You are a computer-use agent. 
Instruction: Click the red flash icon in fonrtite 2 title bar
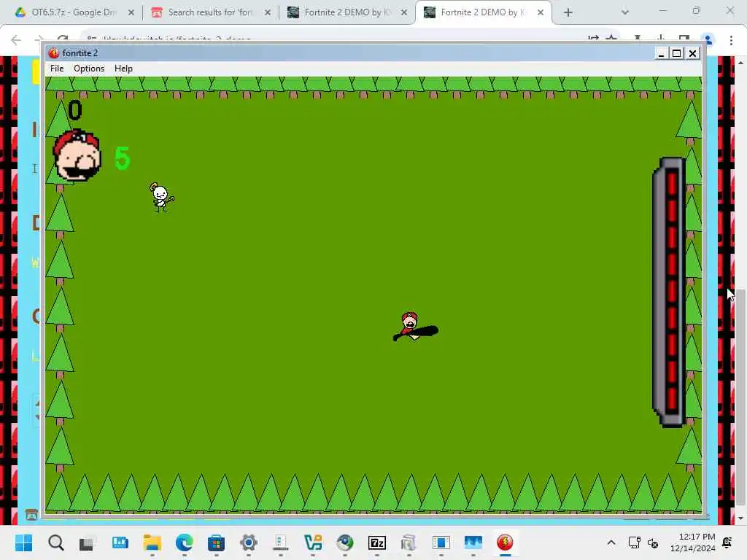pos(53,52)
